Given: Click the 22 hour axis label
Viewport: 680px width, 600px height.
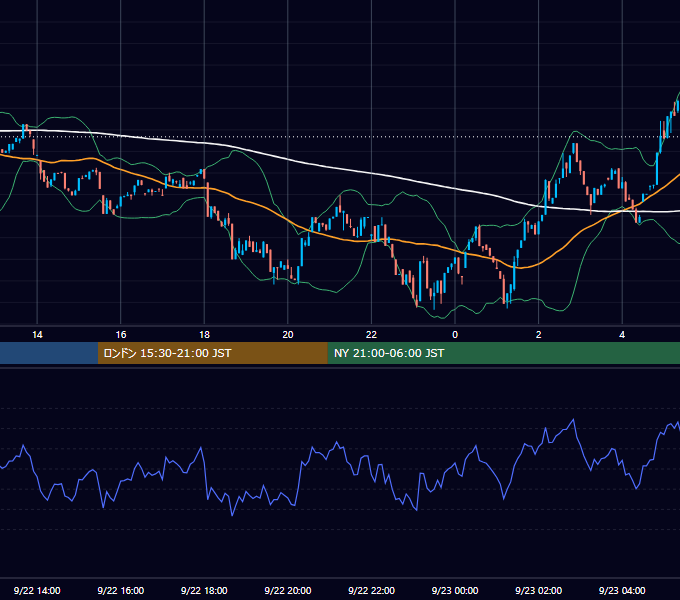Looking at the screenshot, I should point(371,335).
